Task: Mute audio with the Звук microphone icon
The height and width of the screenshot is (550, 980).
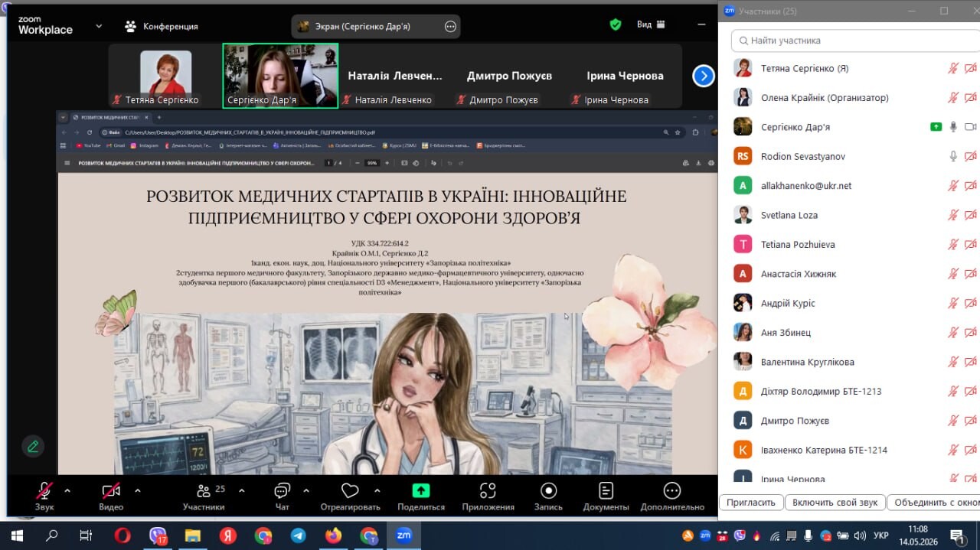Action: click(x=44, y=490)
